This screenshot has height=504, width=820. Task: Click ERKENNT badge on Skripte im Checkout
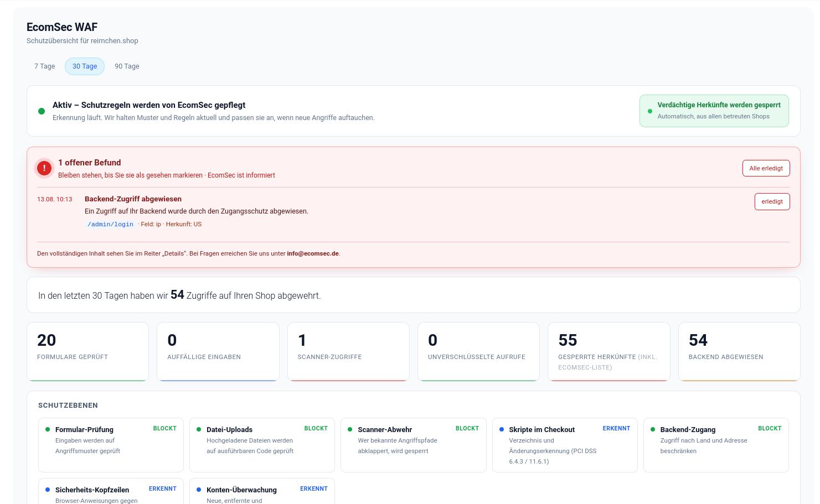pos(616,429)
